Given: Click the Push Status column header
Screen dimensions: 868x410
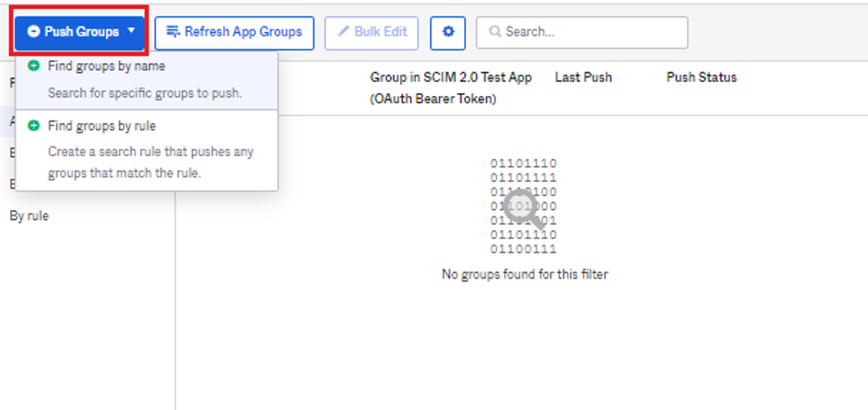Looking at the screenshot, I should 702,78.
